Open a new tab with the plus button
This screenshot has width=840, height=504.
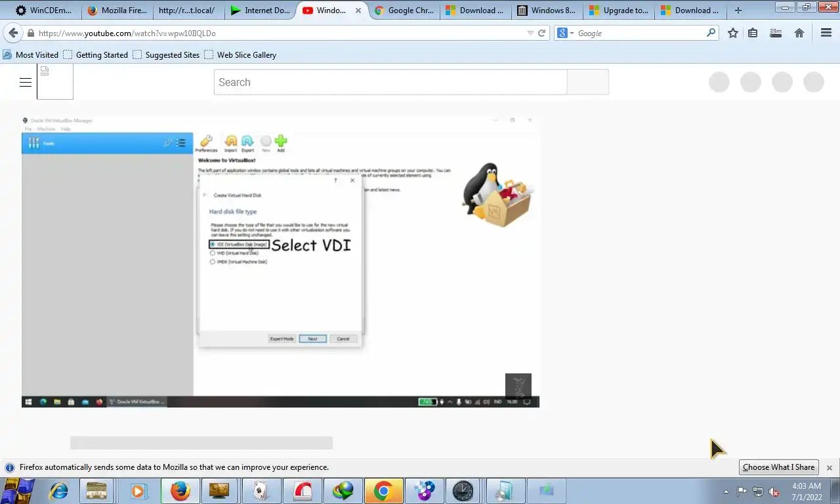pos(738,10)
